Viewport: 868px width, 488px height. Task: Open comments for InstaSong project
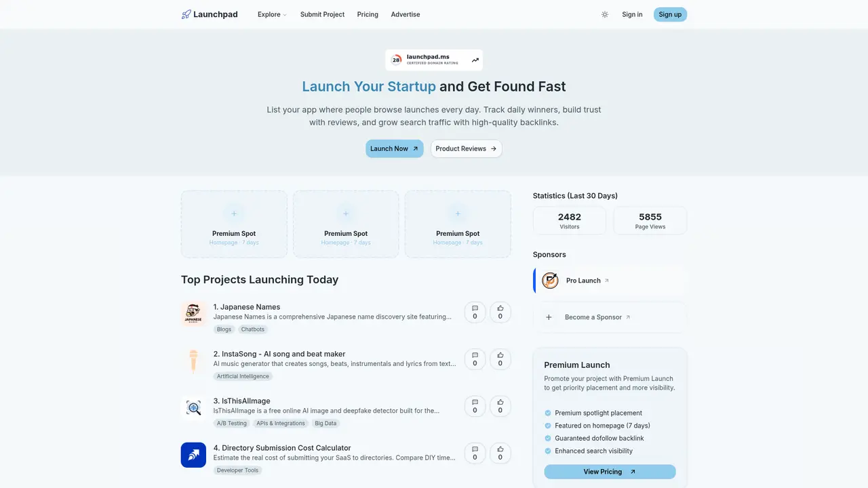(x=475, y=359)
